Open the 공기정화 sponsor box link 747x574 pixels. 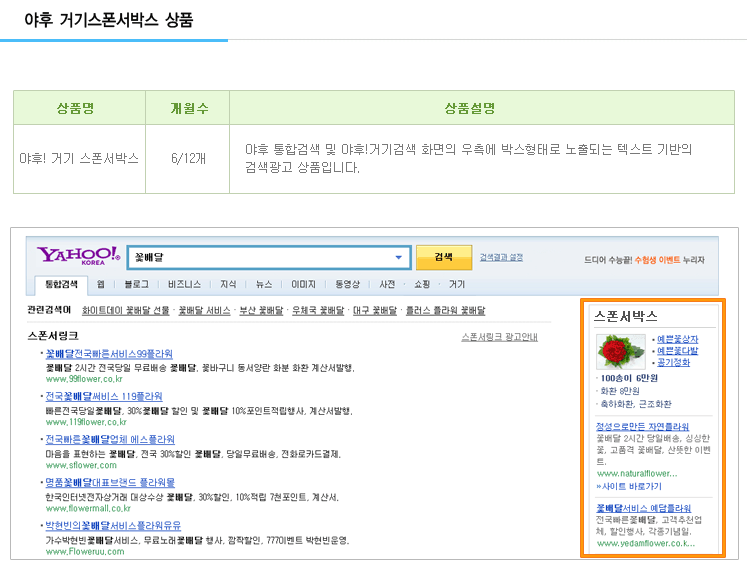tap(673, 362)
